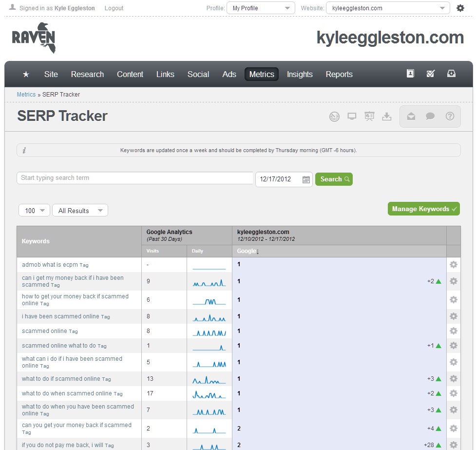Open the calendar date picker icon
This screenshot has height=450, width=476.
[x=306, y=179]
